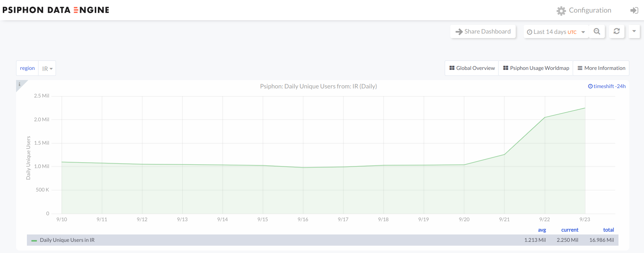The image size is (644, 253).
Task: Click the Psiphon Data Engine logo
Action: (x=56, y=10)
